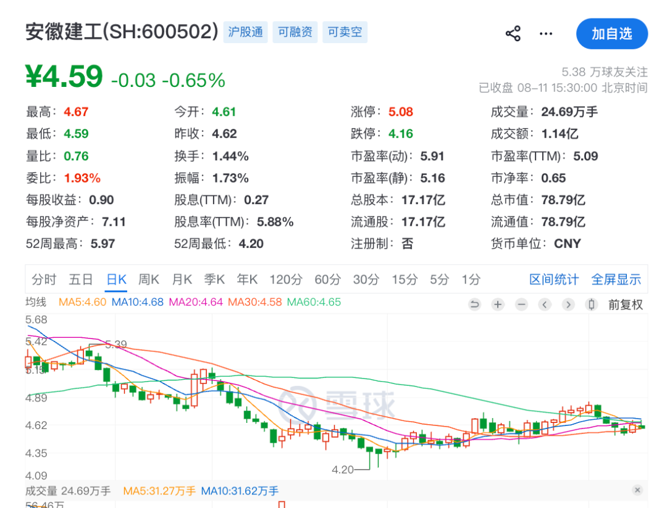667x508 pixels.
Task: Switch to the 1分 chart tab
Action: tap(471, 280)
